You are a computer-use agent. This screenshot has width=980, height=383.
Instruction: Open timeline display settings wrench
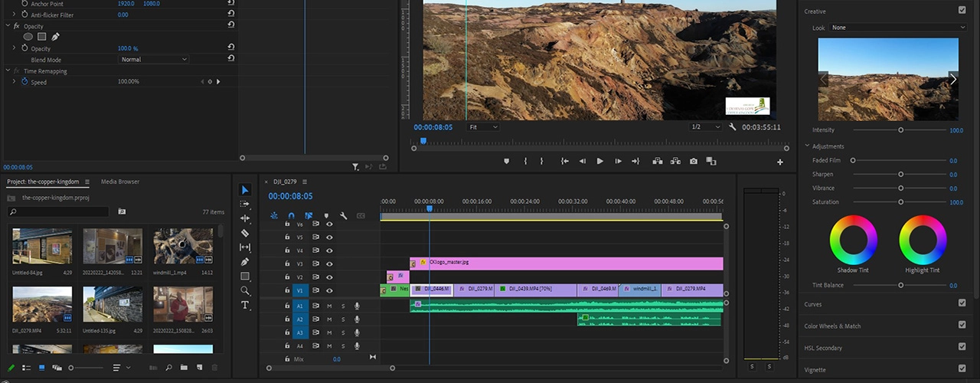(344, 216)
